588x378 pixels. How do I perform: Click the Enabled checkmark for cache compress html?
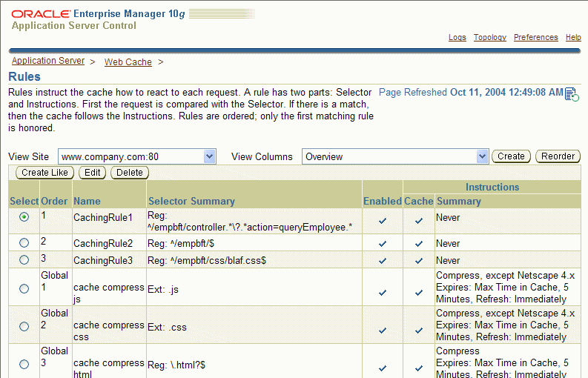point(382,368)
